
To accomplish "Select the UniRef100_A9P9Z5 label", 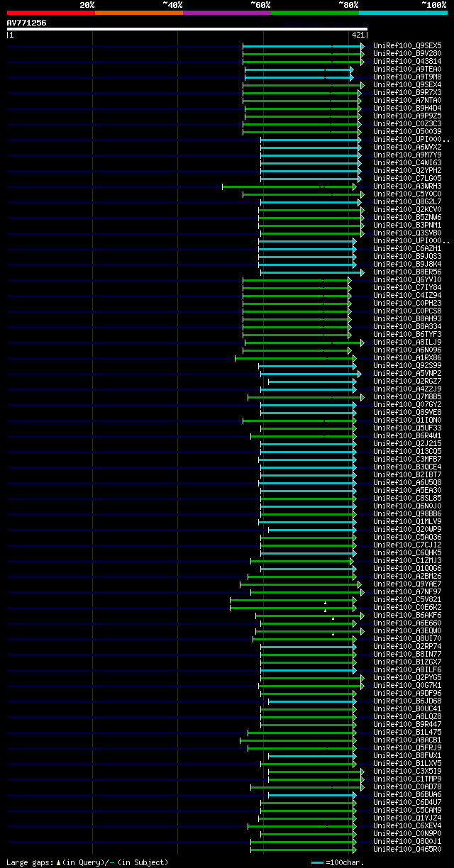I will (x=407, y=116).
